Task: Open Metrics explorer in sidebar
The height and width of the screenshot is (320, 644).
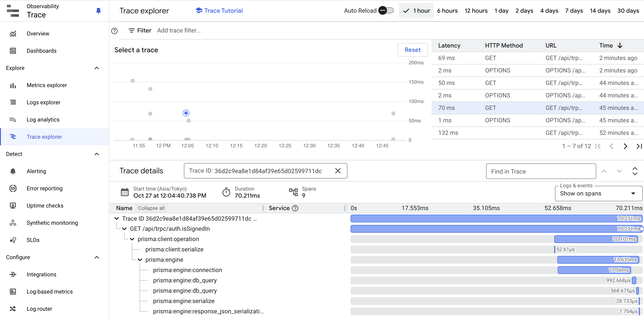Action: [x=46, y=85]
